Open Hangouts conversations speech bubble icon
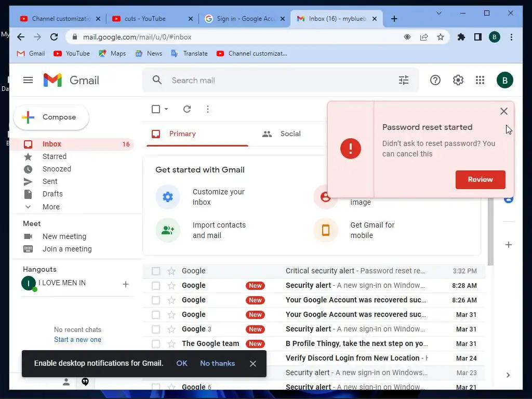This screenshot has height=399, width=532. pos(85,382)
